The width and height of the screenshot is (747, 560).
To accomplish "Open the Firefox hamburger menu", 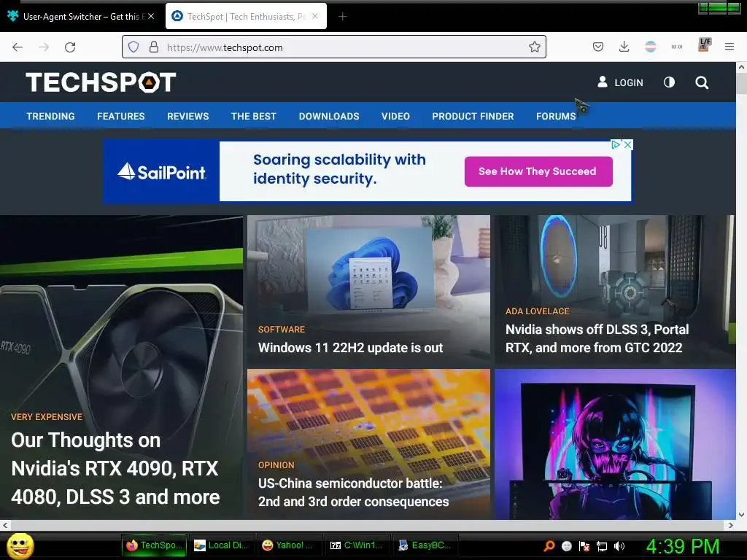I will (729, 47).
